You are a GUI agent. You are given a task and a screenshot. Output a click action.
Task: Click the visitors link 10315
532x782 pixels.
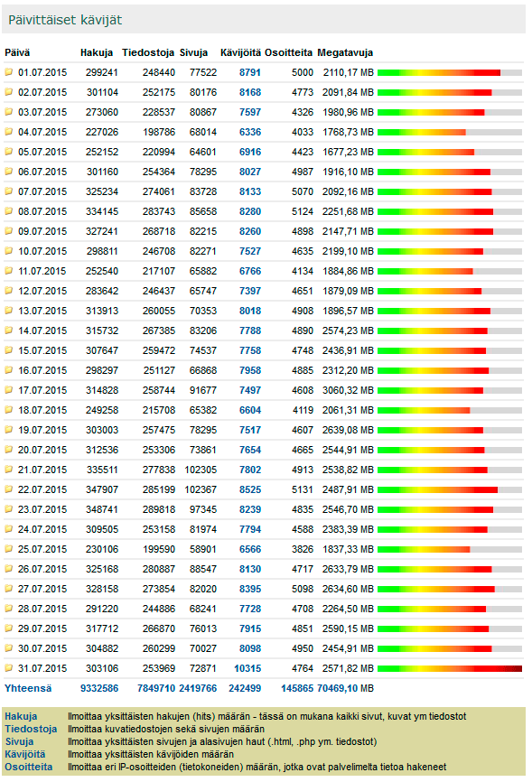(x=247, y=668)
